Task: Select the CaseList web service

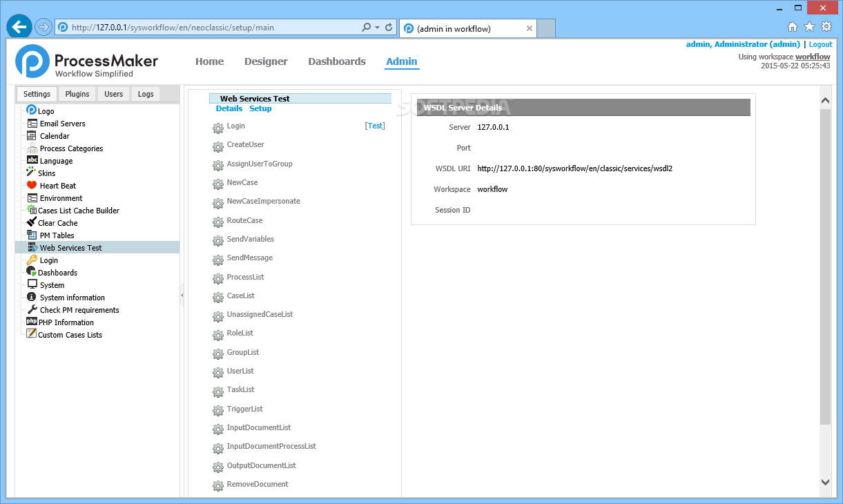Action: 241,295
